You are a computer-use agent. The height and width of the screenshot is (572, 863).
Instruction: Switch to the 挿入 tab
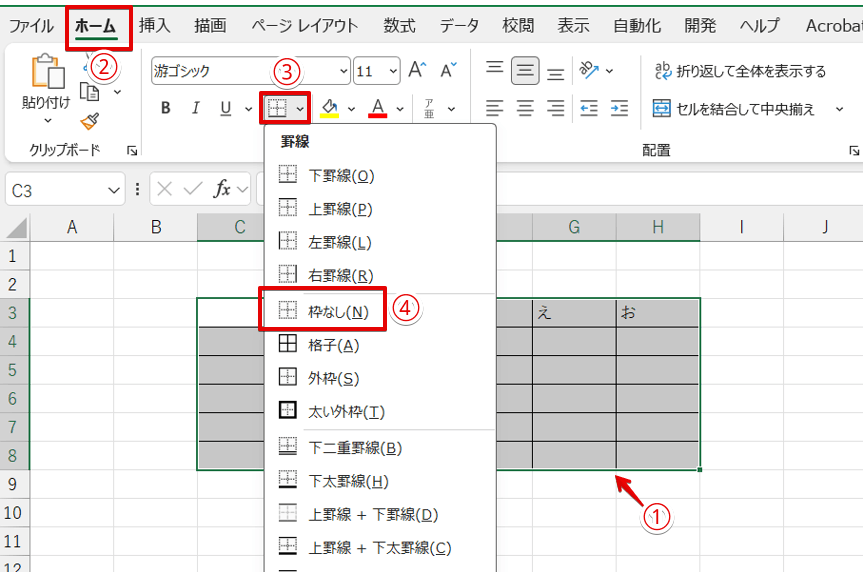tap(155, 25)
